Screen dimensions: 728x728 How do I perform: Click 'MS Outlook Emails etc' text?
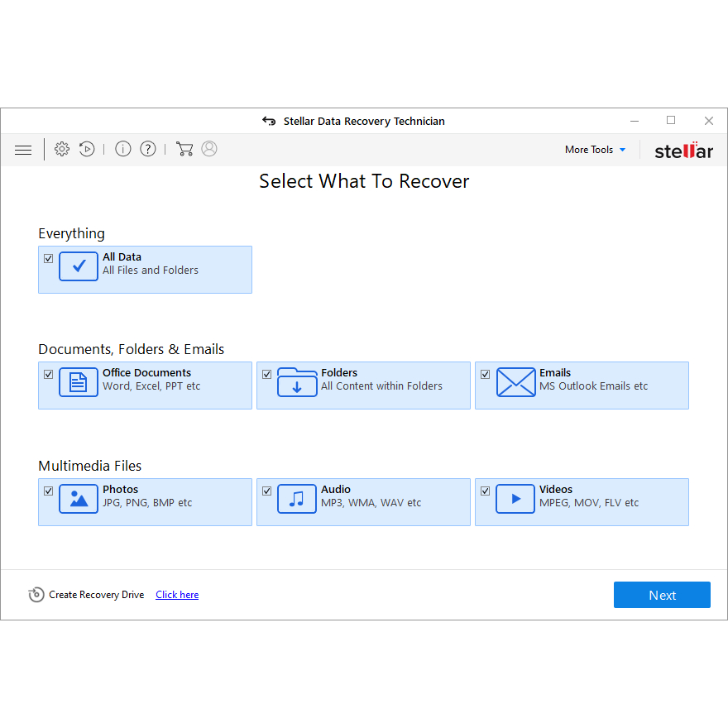pos(593,386)
